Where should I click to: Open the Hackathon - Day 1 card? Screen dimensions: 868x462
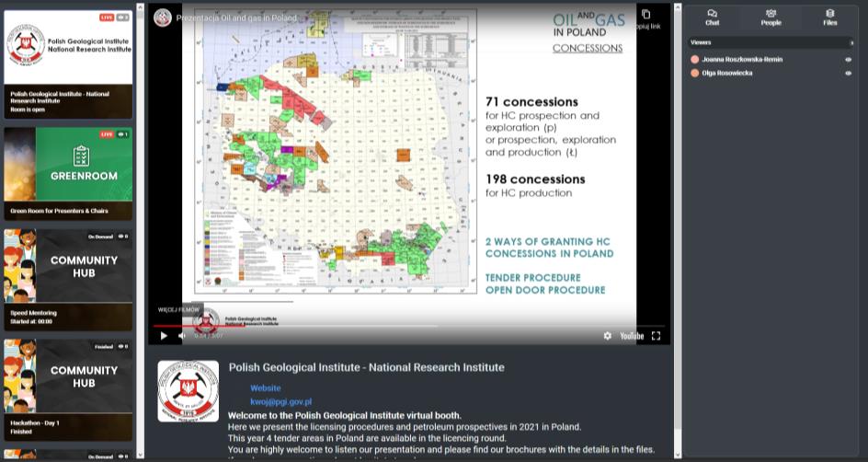[68, 390]
